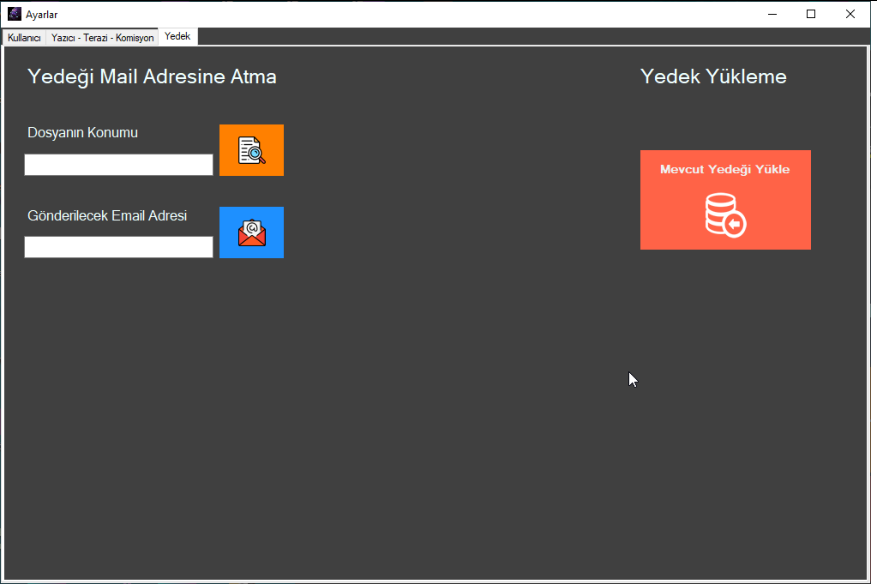Click the database restore icon
This screenshot has height=587, width=877.
tap(725, 214)
